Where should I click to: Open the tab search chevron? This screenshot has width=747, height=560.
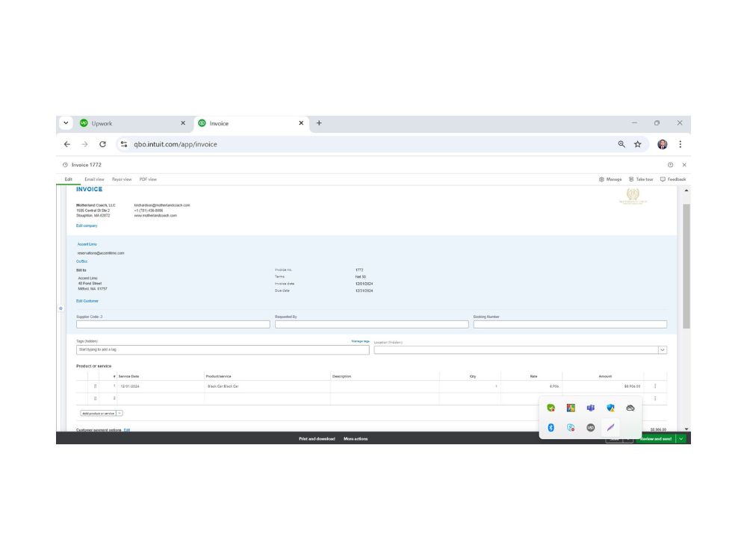click(66, 123)
